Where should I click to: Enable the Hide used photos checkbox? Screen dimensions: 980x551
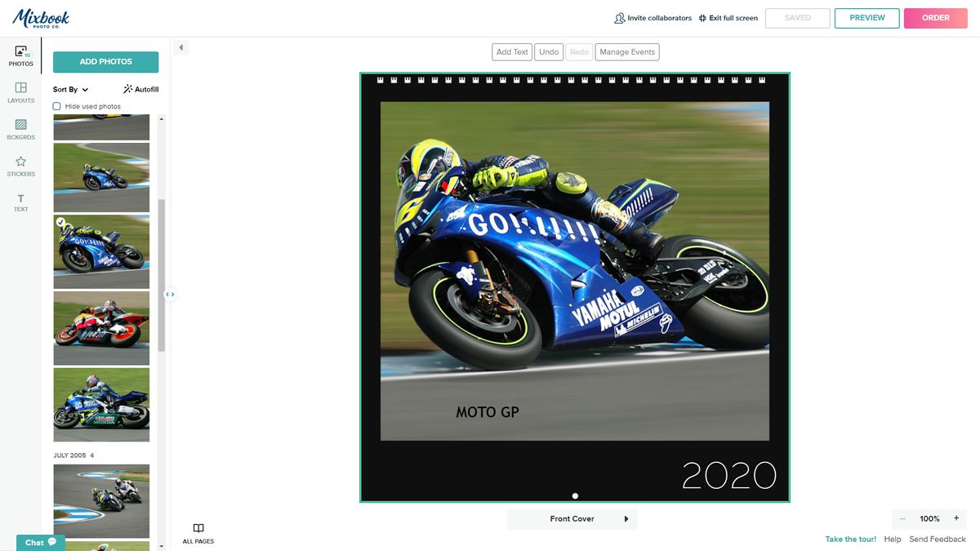click(x=56, y=105)
